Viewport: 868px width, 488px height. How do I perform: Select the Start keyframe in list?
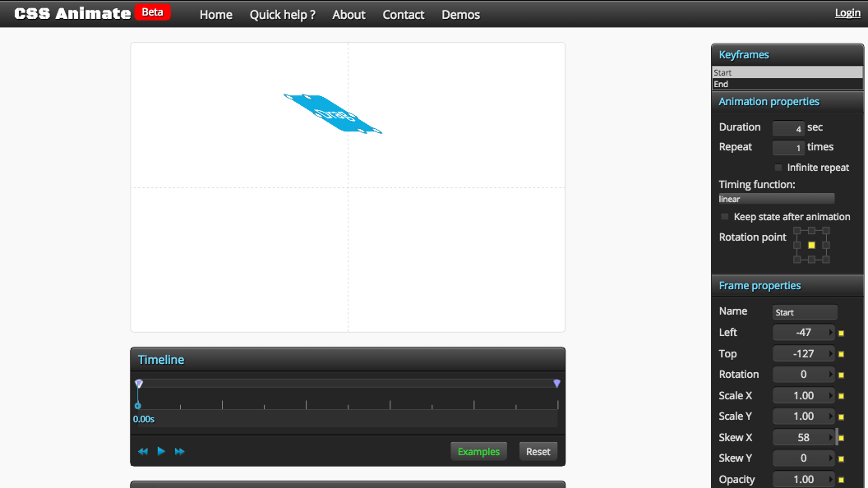click(x=787, y=72)
